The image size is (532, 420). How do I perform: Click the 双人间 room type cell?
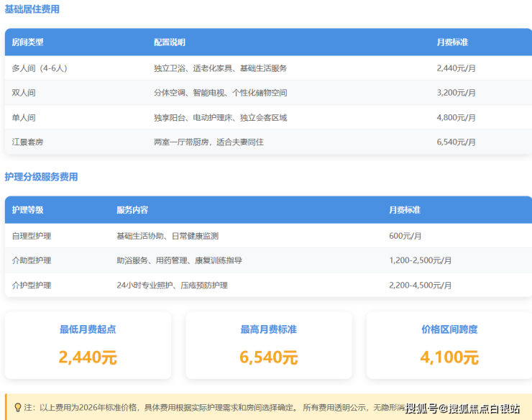point(24,93)
